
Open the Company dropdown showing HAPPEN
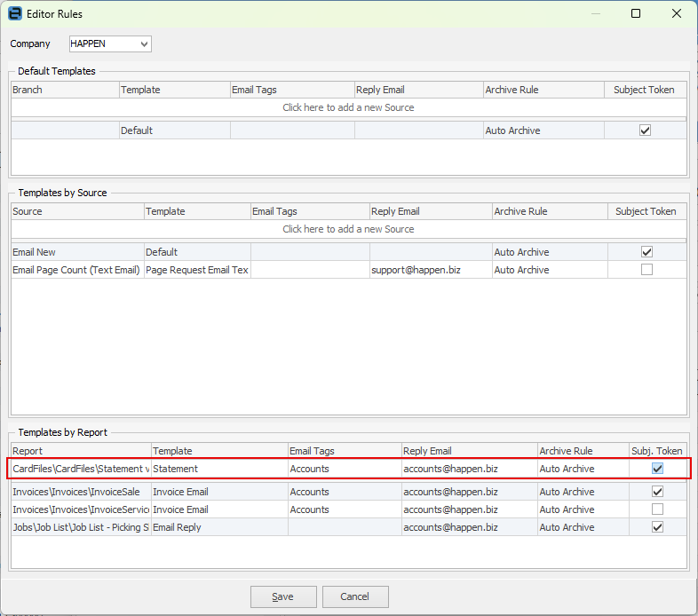110,43
